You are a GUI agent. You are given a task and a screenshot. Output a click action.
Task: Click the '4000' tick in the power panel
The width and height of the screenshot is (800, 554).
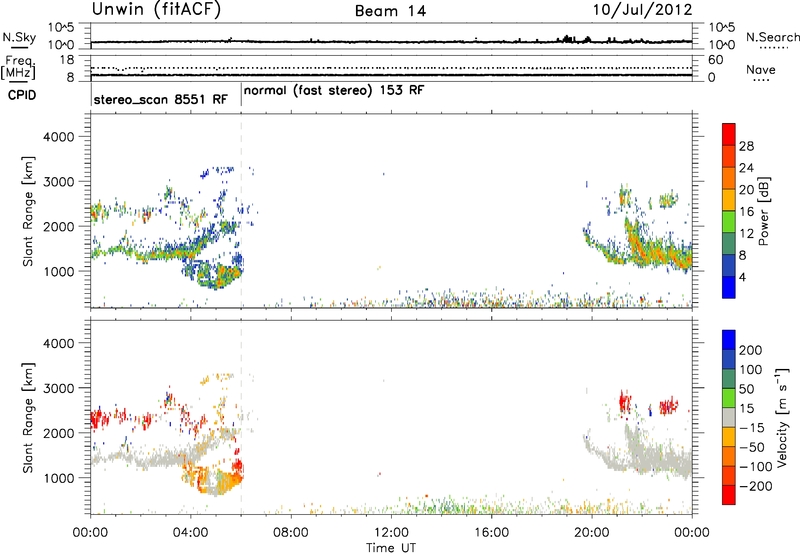tap(59, 137)
